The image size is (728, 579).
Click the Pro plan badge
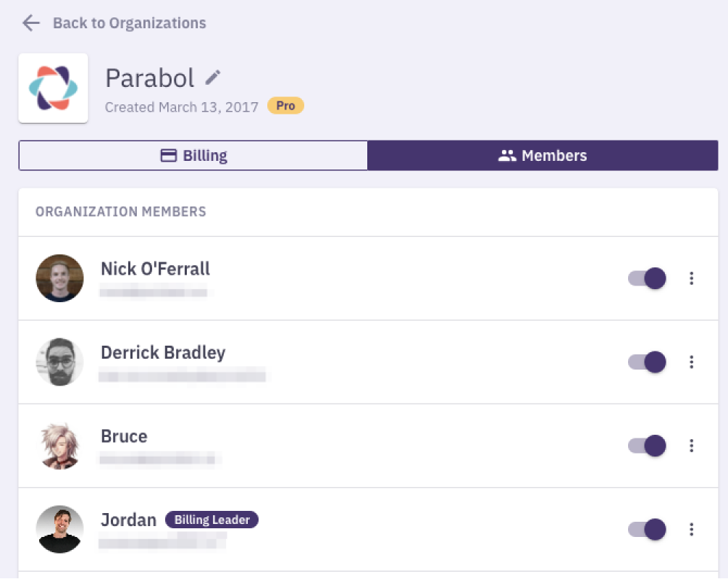click(x=285, y=106)
